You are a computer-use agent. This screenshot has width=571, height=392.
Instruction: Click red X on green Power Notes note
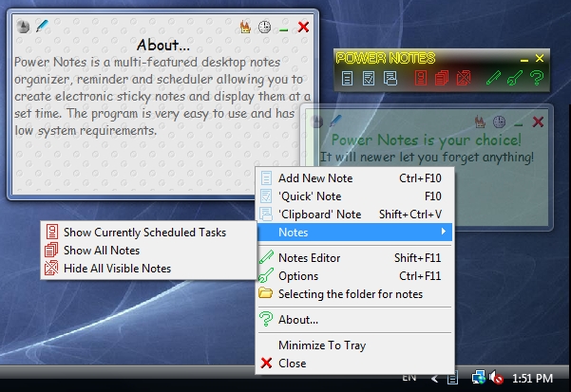point(538,121)
